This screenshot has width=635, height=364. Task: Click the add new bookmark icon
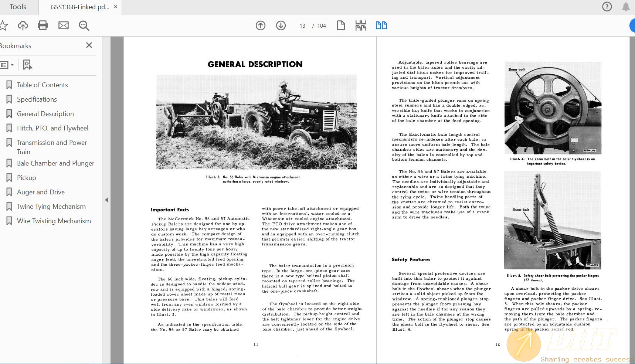27,65
